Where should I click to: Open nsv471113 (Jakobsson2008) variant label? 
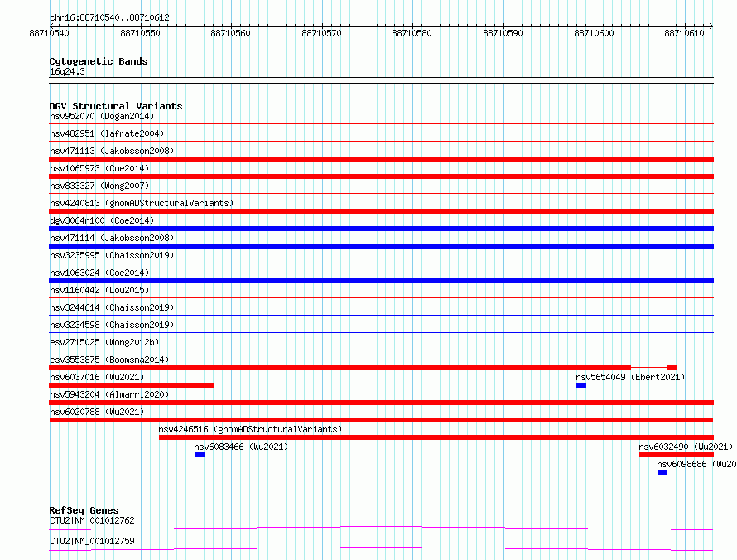[112, 151]
